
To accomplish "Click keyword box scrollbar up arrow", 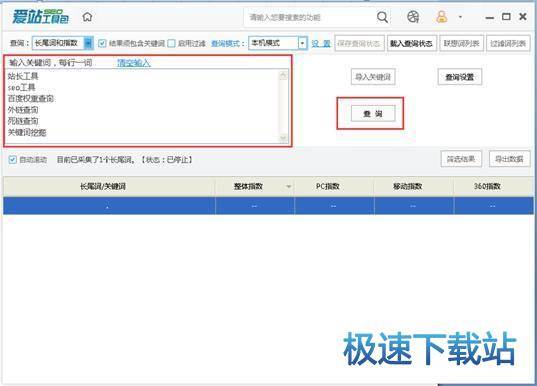I will [284, 75].
